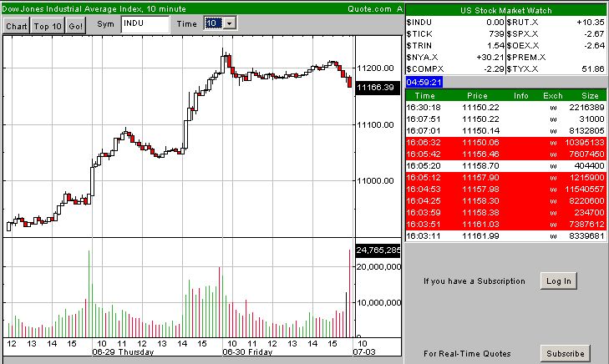This screenshot has height=364, width=609.
Task: Click the Size column header in trades table
Action: (590, 95)
